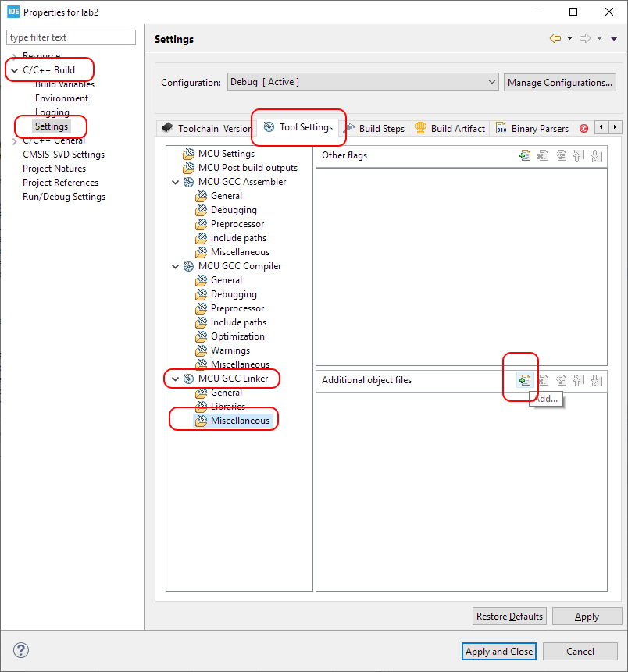Expand the C/C++ General node
628x672 pixels.
[15, 141]
